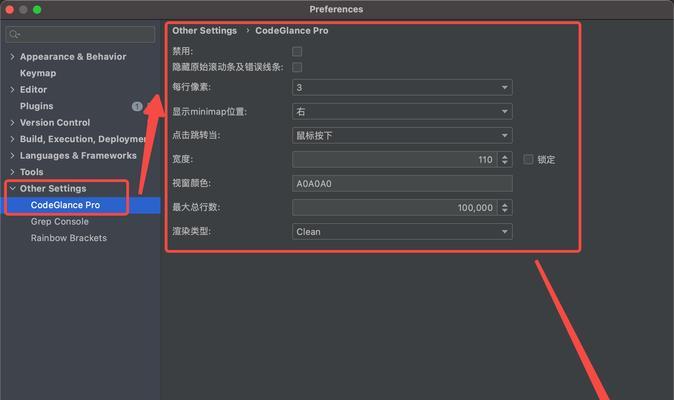Click the red close window button
Screen dimensions: 674x400
pos(9,9)
